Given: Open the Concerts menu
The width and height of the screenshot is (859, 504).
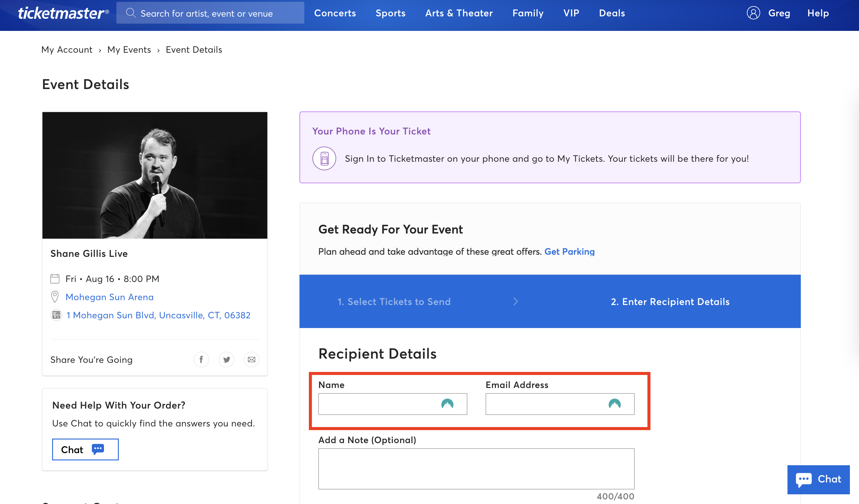Looking at the screenshot, I should coord(335,13).
